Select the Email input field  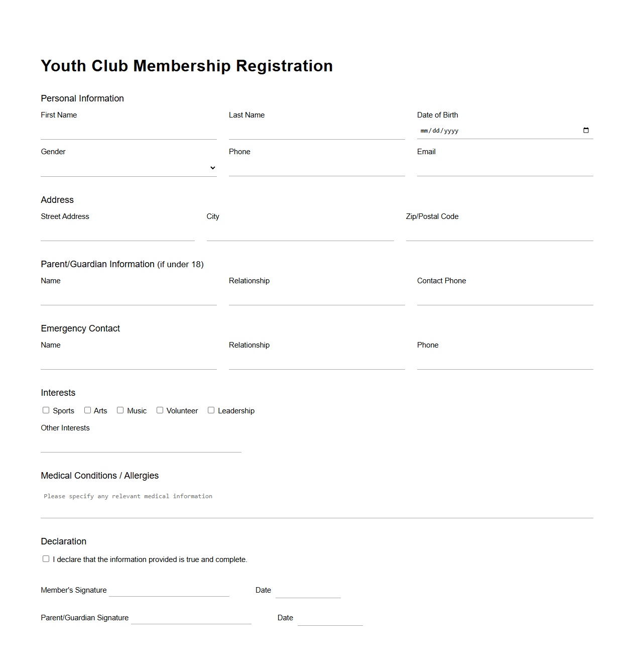(x=504, y=170)
